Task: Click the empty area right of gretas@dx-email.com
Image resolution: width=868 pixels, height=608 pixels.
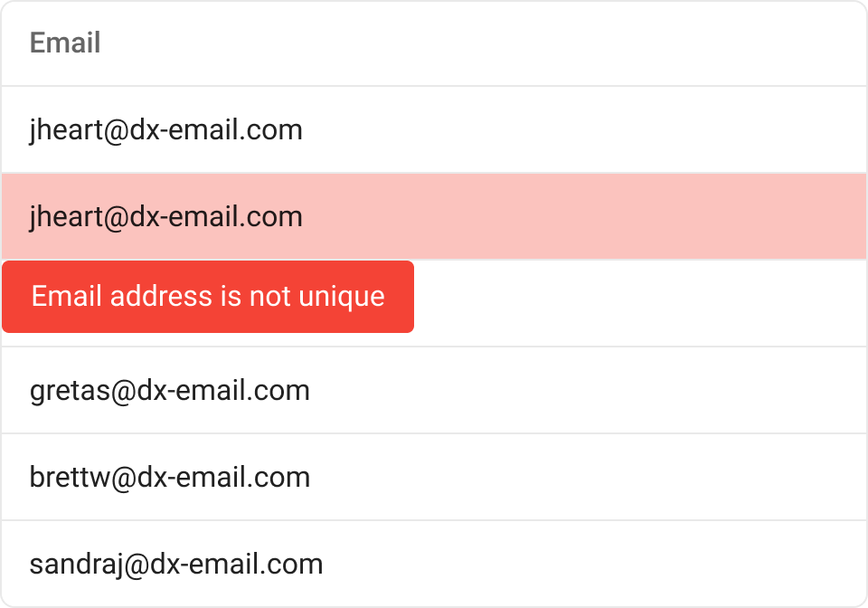Action: 588,391
